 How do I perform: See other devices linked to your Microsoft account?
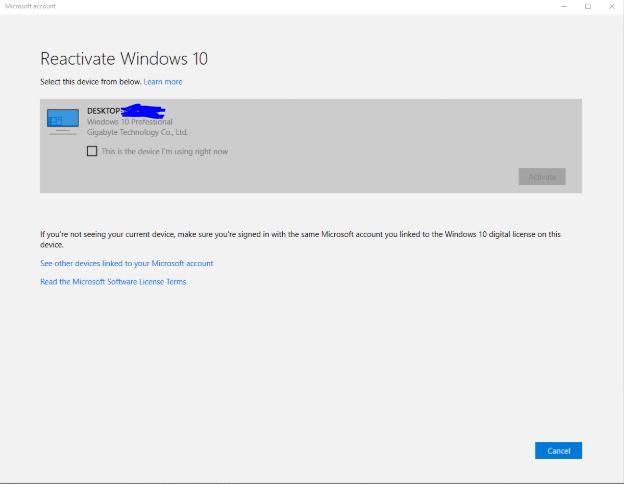(x=127, y=263)
